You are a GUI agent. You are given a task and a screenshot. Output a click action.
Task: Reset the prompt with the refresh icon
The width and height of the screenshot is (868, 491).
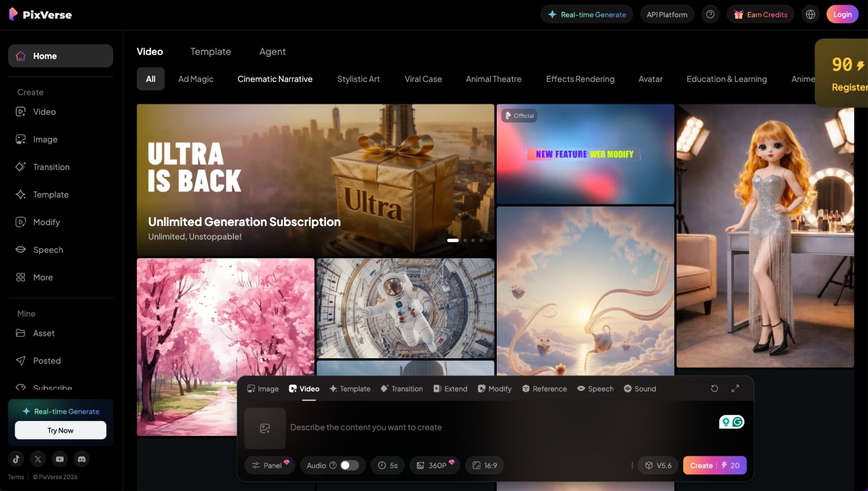pos(714,388)
